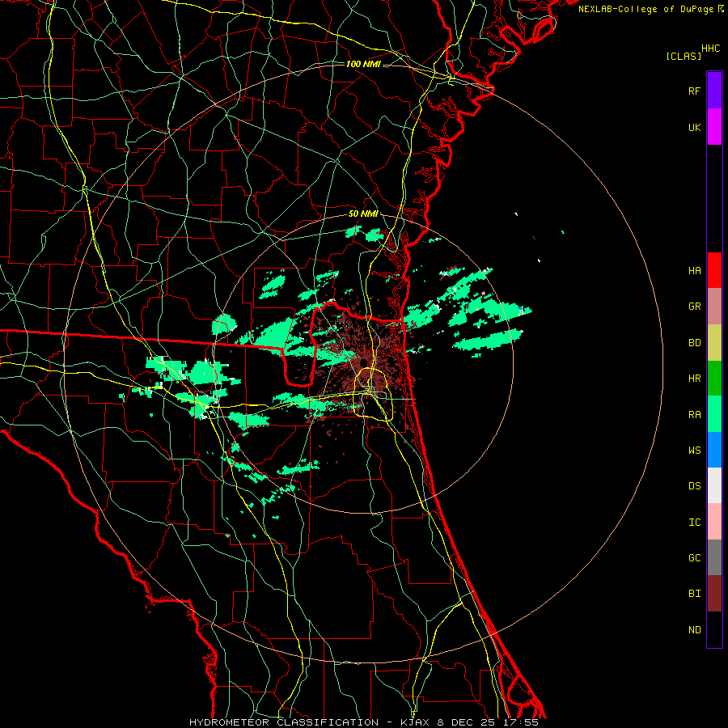Click the ND legend label

click(x=694, y=630)
